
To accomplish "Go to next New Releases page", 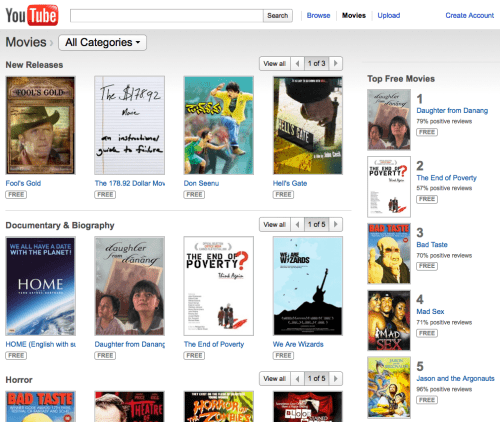I will coord(336,63).
